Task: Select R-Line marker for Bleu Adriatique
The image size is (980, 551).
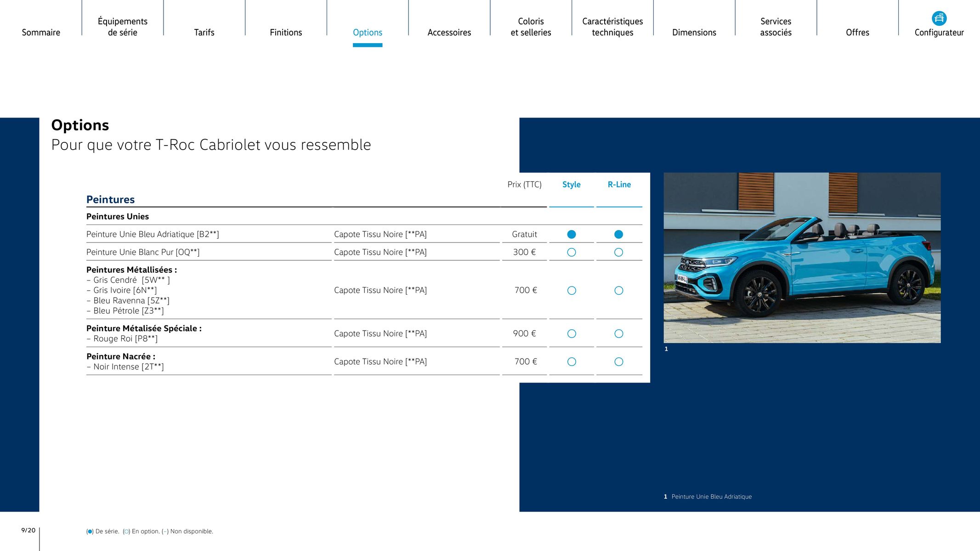Action: 619,234
